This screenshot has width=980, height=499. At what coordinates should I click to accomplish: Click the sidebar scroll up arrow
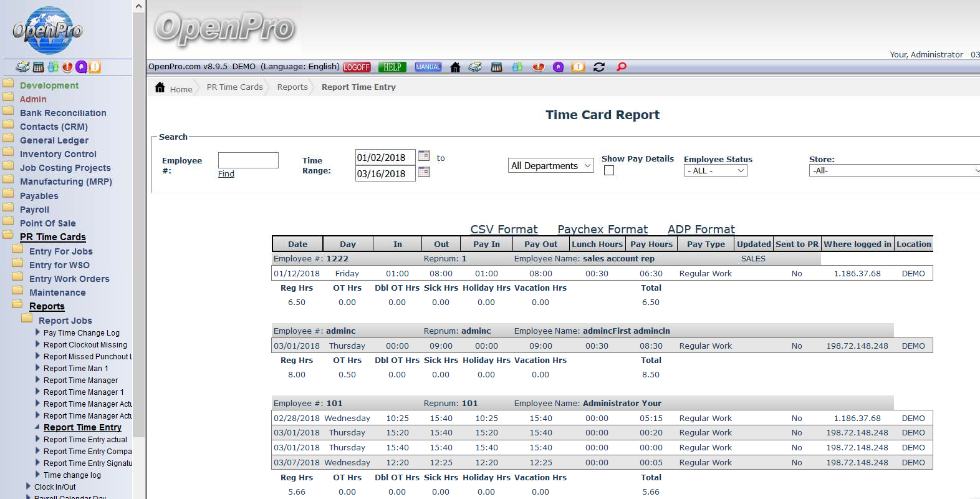pos(138,6)
